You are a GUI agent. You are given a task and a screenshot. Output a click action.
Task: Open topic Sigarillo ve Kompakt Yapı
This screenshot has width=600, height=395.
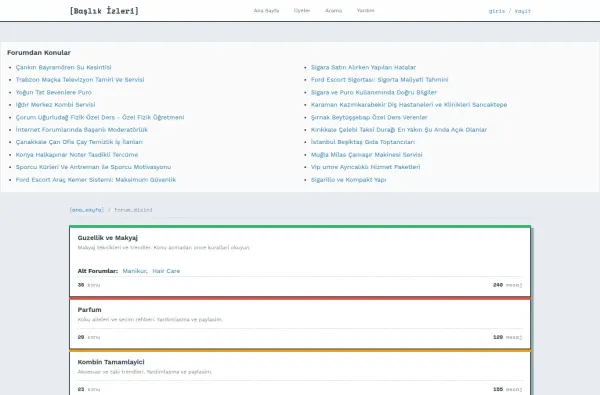click(349, 180)
